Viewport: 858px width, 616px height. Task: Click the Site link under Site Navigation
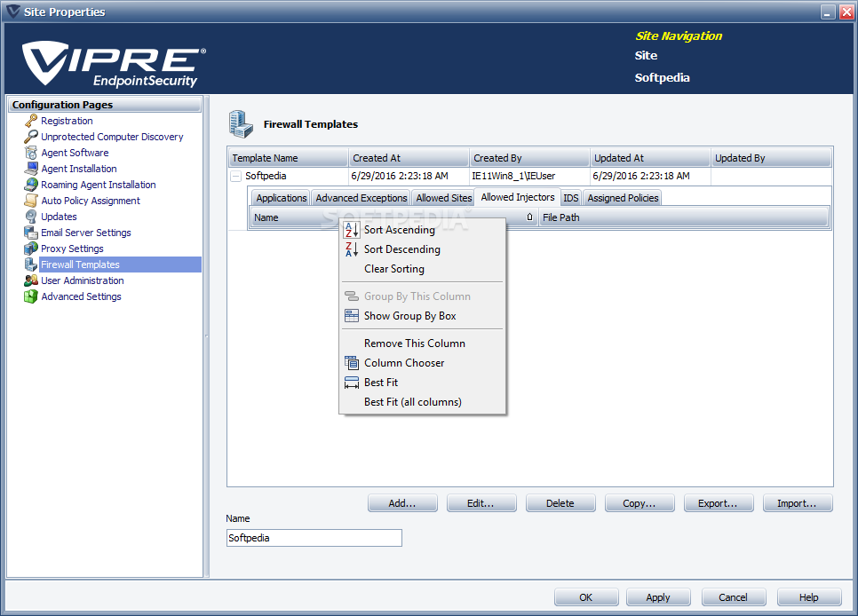coord(646,55)
